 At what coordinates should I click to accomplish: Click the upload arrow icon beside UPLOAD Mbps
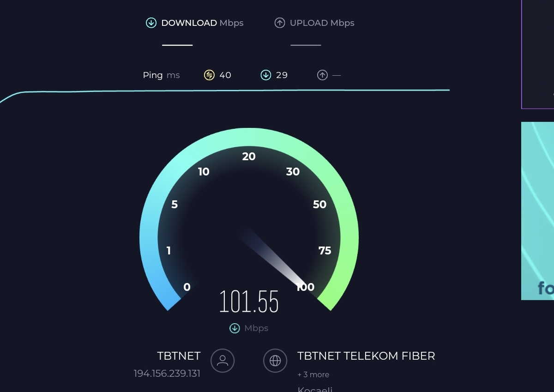pyautogui.click(x=280, y=23)
